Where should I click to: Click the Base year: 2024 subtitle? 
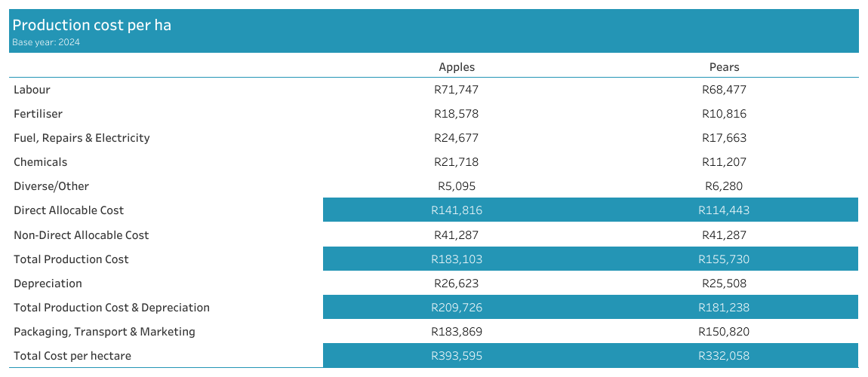46,42
